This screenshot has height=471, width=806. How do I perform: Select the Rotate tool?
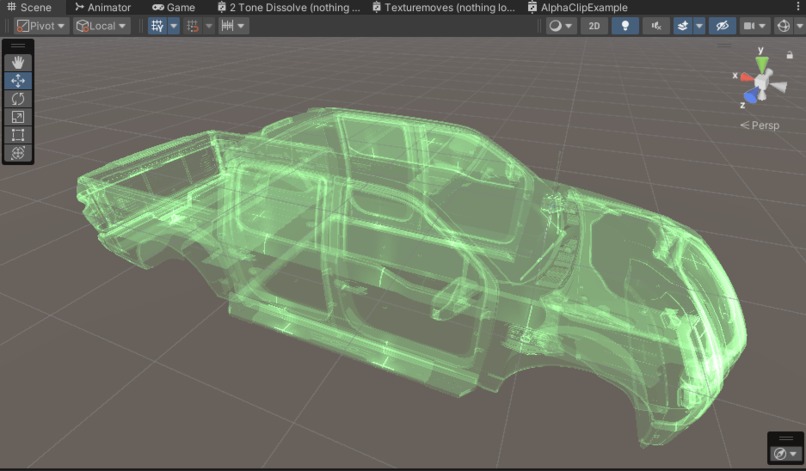[x=18, y=99]
